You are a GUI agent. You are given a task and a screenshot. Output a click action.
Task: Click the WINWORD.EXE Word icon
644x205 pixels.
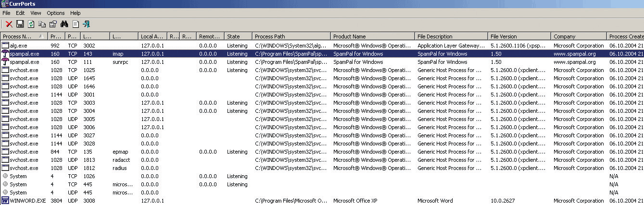pyautogui.click(x=5, y=201)
